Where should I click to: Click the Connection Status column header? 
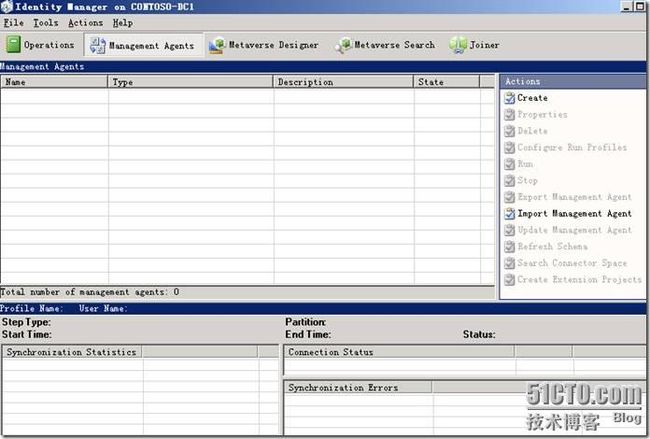[x=400, y=352]
